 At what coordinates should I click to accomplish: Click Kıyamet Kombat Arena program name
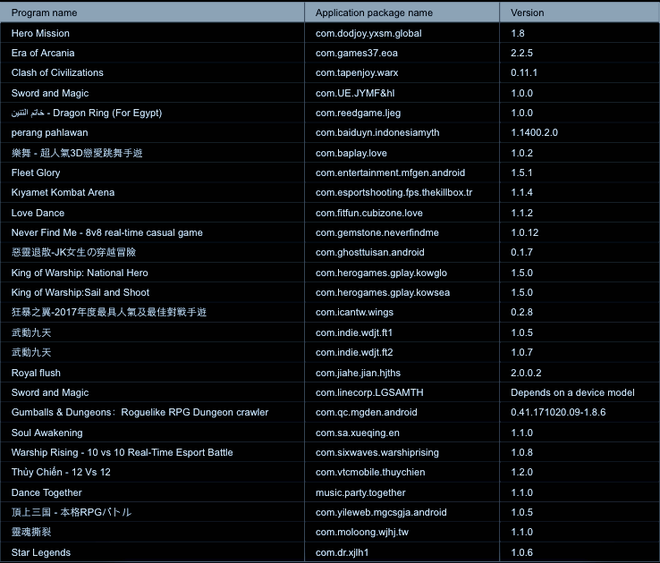[x=63, y=192]
